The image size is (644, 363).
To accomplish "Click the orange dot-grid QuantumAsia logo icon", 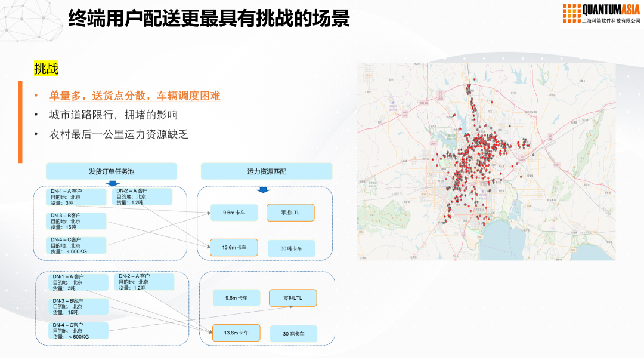I will tap(571, 14).
